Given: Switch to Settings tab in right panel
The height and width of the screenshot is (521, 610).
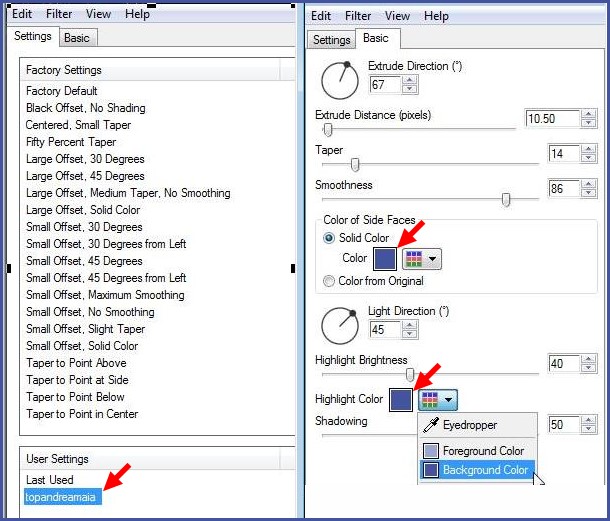Looking at the screenshot, I should point(331,39).
